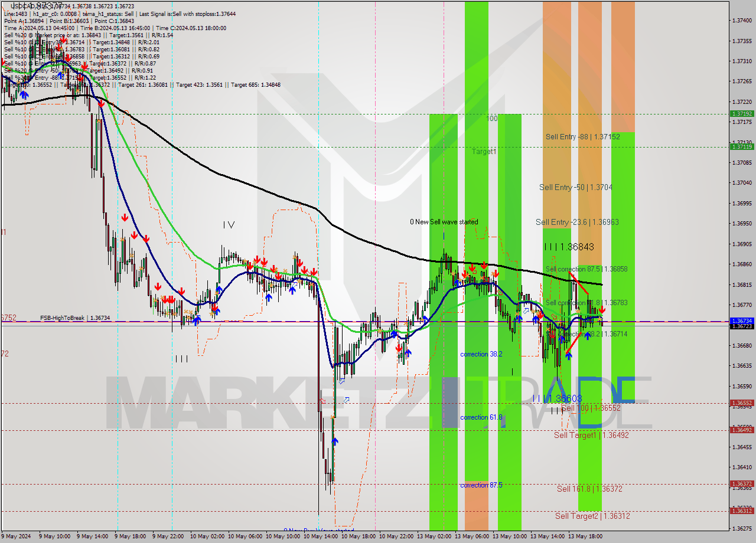Click the 1.36995 price scale value
This screenshot has width=756, height=543.
(742, 203)
